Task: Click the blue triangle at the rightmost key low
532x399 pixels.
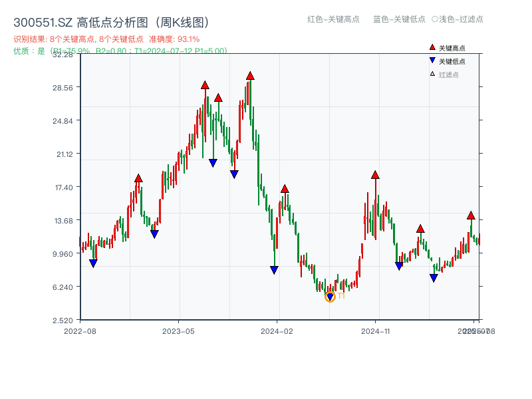Action: click(434, 277)
